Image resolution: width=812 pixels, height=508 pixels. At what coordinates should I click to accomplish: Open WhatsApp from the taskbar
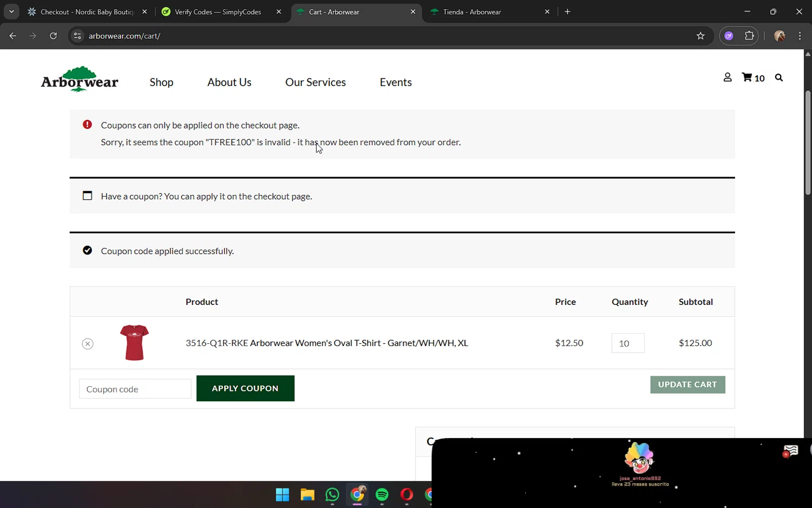coord(332,494)
